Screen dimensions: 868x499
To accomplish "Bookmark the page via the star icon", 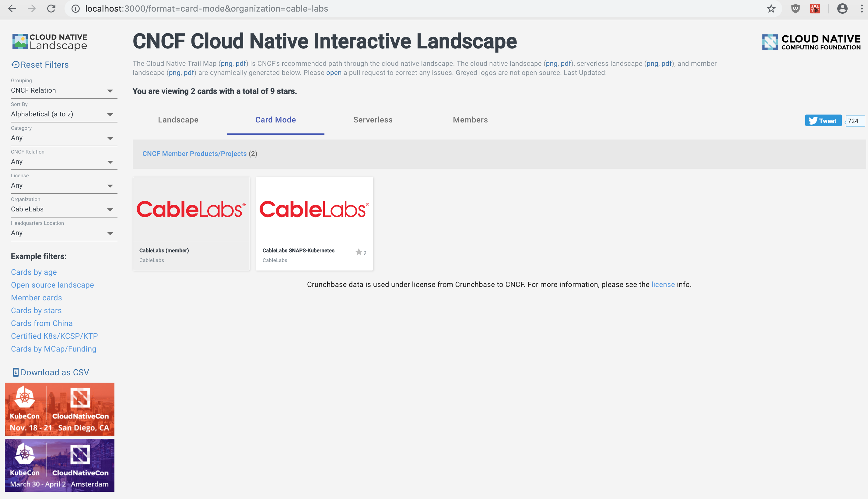I will [x=771, y=9].
